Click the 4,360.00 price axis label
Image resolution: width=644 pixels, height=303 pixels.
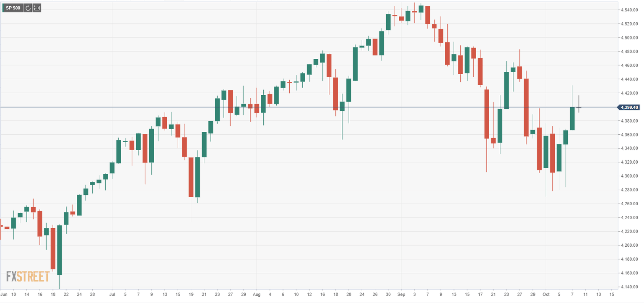[x=629, y=135]
